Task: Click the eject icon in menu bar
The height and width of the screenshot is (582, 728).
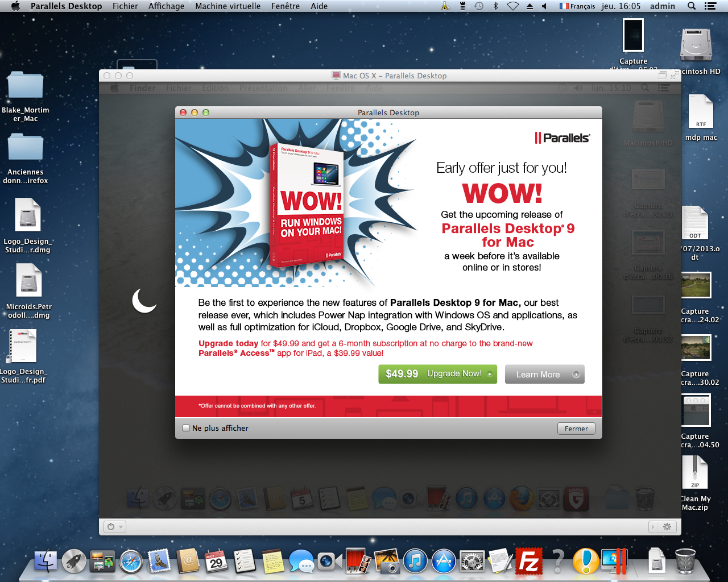Action: pos(530,6)
